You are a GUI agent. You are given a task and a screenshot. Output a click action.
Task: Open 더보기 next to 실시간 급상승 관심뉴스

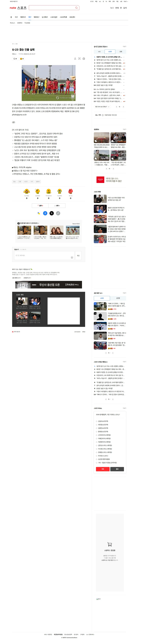[x=124, y=46]
